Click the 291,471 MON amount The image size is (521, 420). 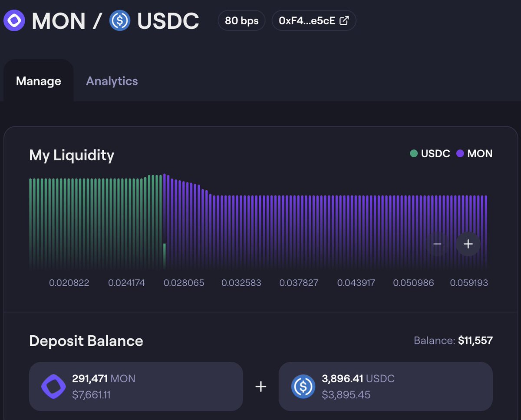104,378
